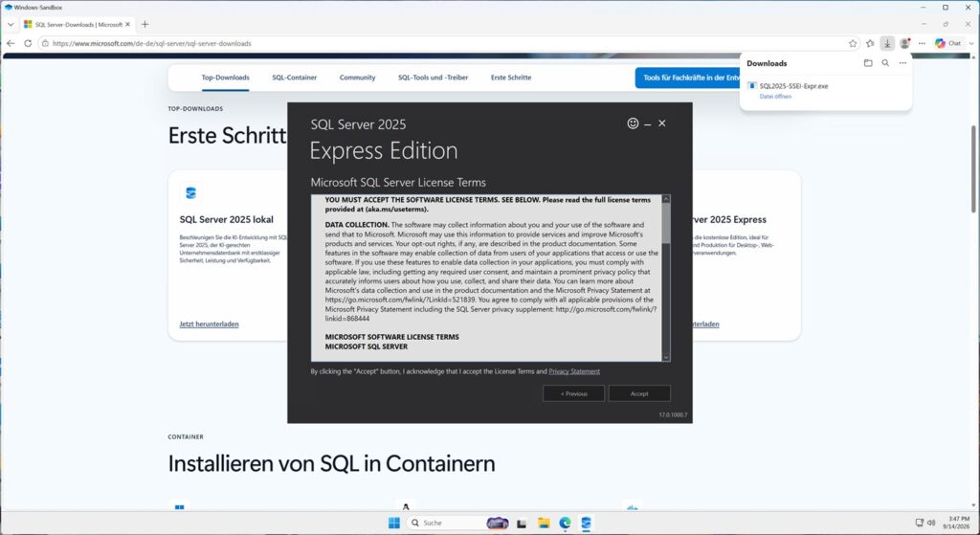Viewport: 980px width, 535px height.
Task: Open the browser profile icon
Action: (904, 43)
